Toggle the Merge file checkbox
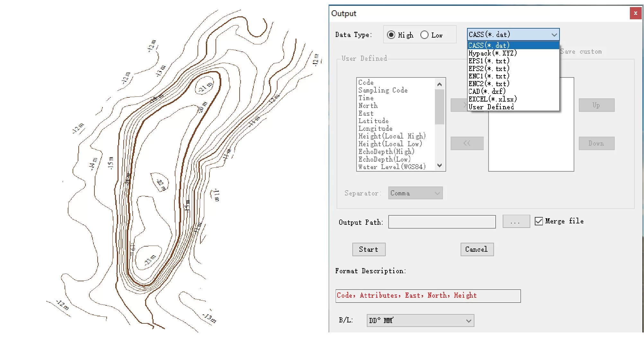This screenshot has width=644, height=343. 539,221
